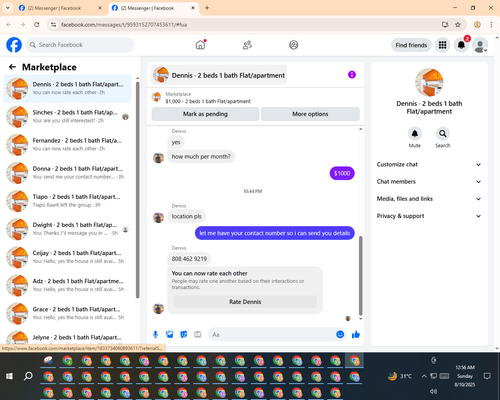Click the browser address bar

(247, 25)
